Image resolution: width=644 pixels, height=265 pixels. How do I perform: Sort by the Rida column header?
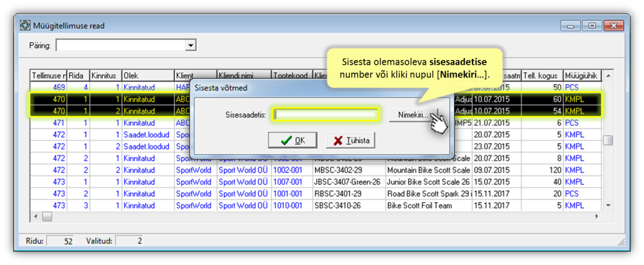click(78, 76)
